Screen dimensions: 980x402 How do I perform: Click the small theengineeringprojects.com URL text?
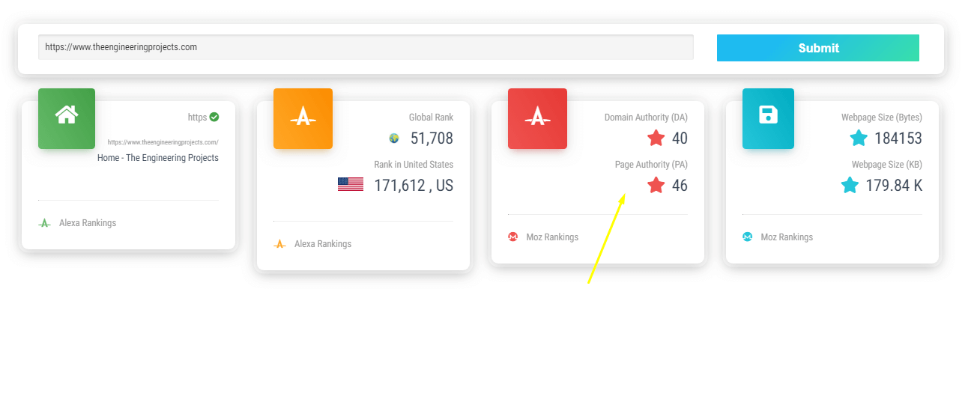tap(163, 142)
